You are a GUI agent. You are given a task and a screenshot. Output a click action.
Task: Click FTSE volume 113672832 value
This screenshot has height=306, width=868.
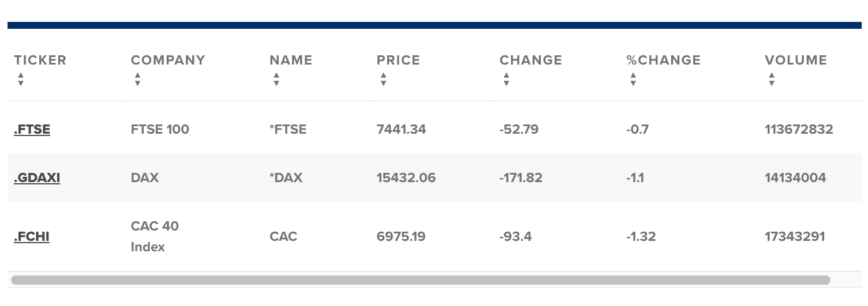[799, 129]
